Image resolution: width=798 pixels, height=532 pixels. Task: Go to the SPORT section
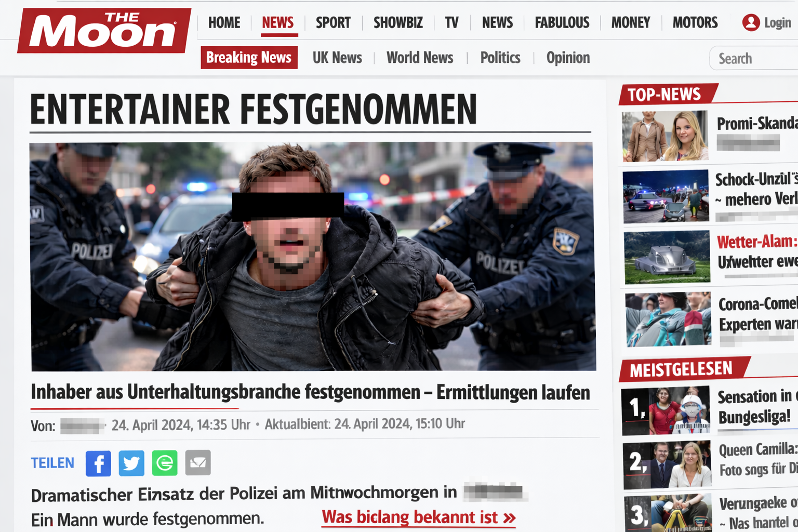point(333,23)
